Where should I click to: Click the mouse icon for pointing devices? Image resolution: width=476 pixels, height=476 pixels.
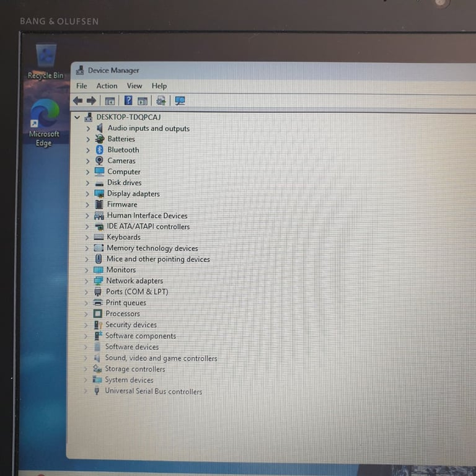[99, 259]
